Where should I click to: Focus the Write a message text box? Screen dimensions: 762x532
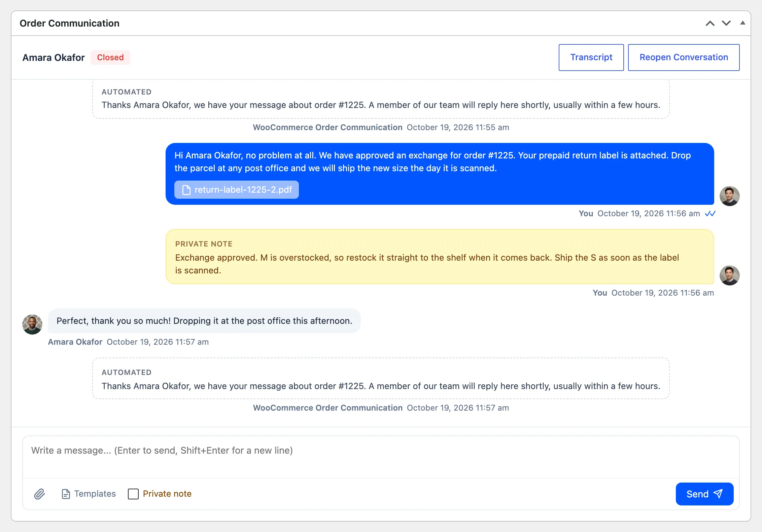[381, 457]
